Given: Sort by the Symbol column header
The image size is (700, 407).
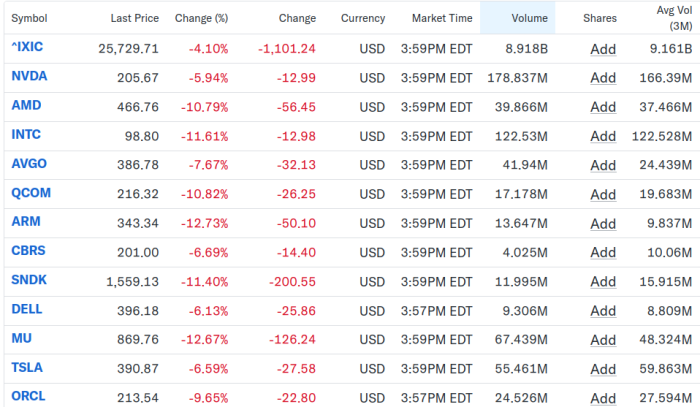Looking at the screenshot, I should [x=29, y=18].
